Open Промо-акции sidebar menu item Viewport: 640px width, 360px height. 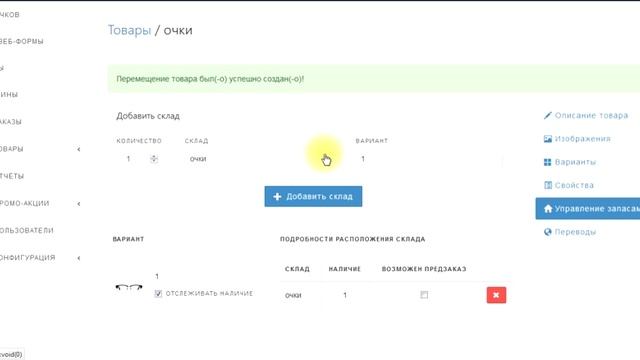pyautogui.click(x=24, y=203)
